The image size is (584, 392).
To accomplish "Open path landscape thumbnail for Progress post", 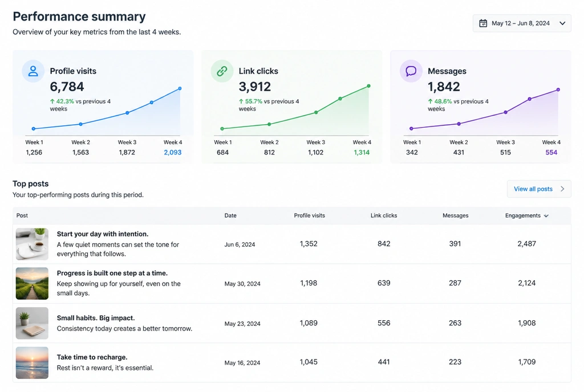I will (32, 283).
